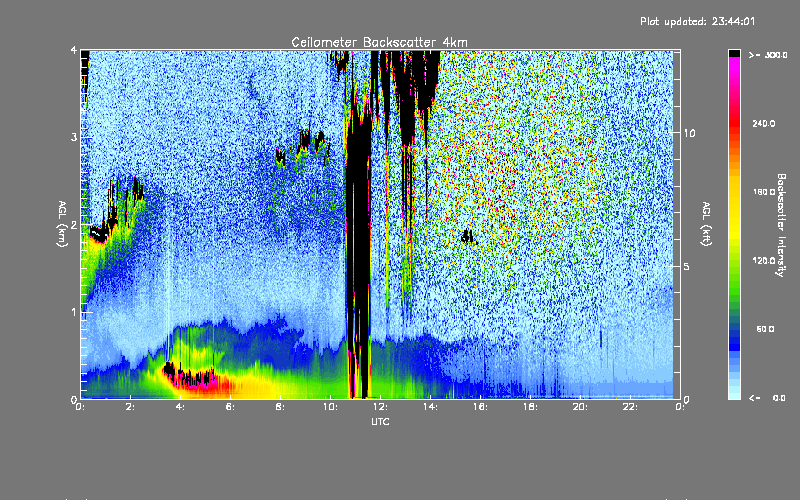This screenshot has width=800, height=500.
Task: Click the '240.0' colorbar value
Action: point(764,123)
